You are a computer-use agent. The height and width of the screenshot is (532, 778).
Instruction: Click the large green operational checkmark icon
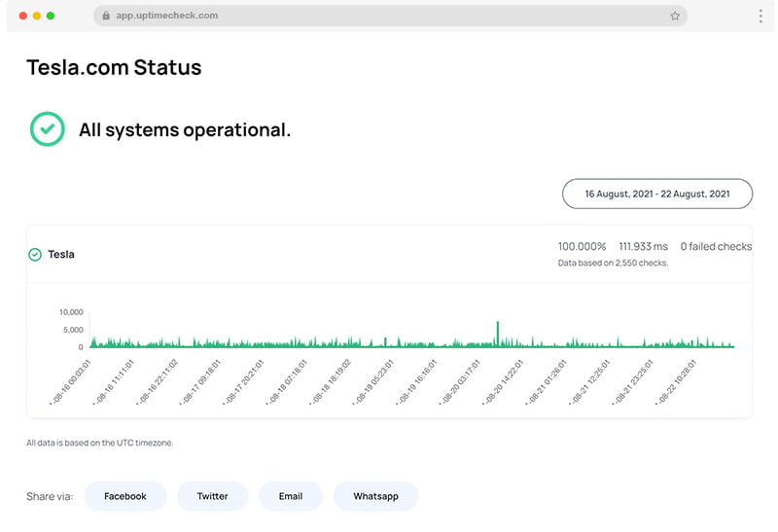(47, 129)
